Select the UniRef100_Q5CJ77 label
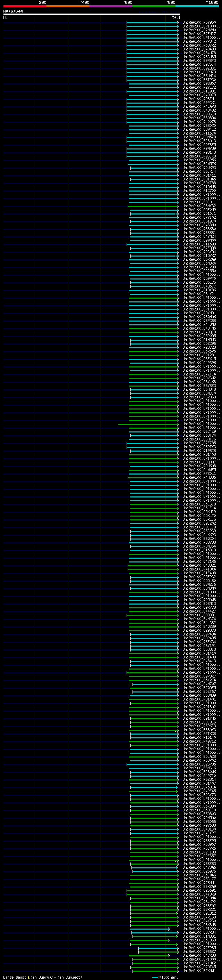The height and width of the screenshot is (980, 222). point(199,879)
